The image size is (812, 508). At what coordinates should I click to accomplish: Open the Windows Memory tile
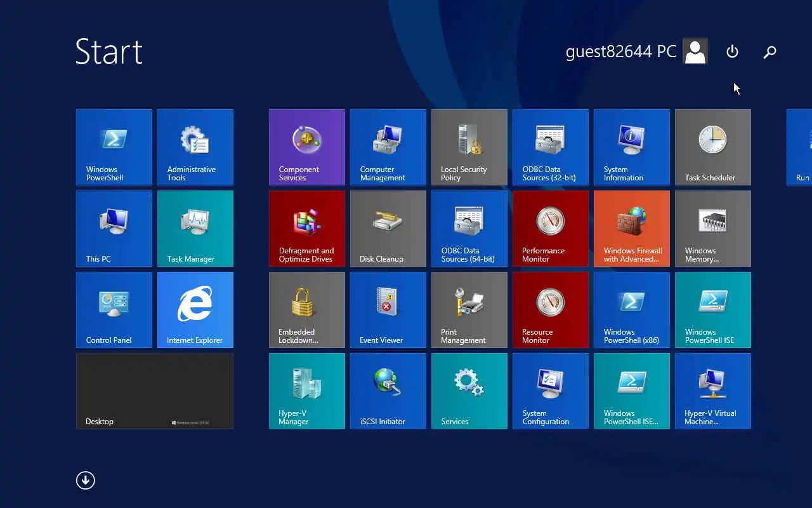[713, 229]
